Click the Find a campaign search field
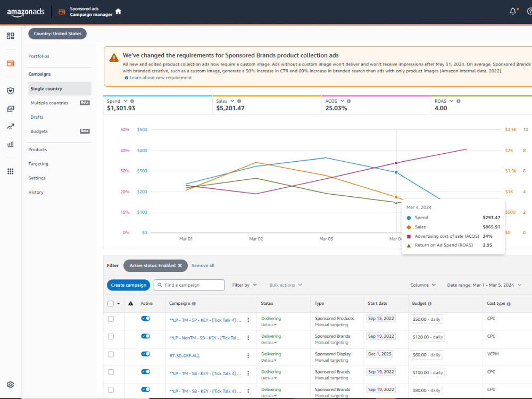 189,285
